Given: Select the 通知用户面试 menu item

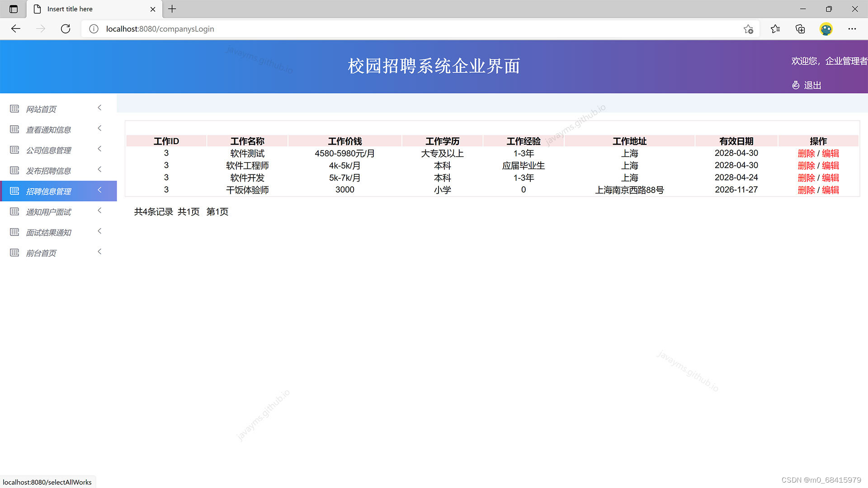Looking at the screenshot, I should (47, 211).
